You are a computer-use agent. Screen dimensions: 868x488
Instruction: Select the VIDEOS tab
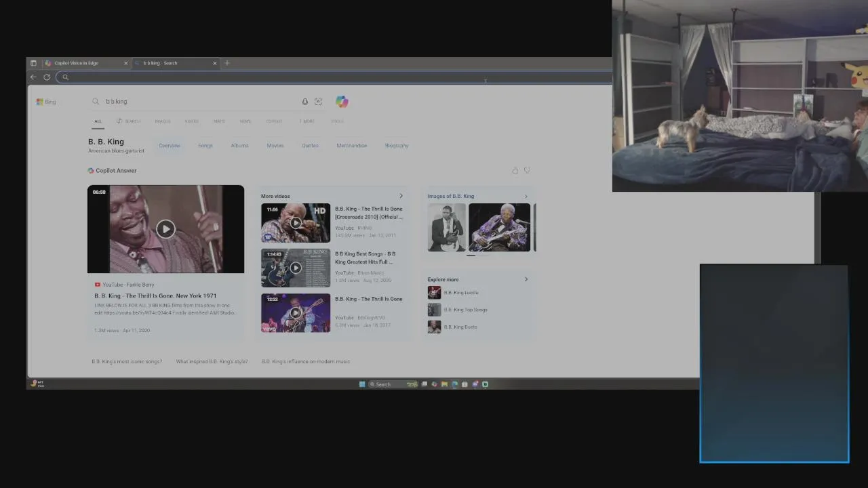192,121
